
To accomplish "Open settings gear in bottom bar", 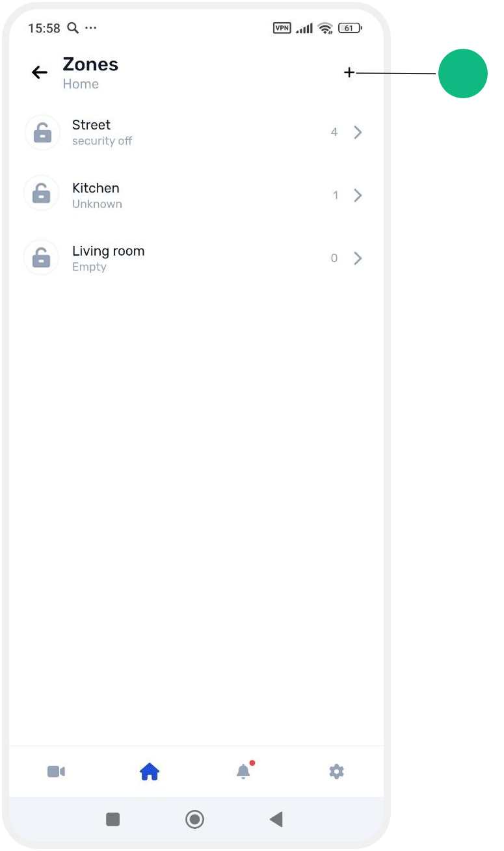I will point(336,772).
